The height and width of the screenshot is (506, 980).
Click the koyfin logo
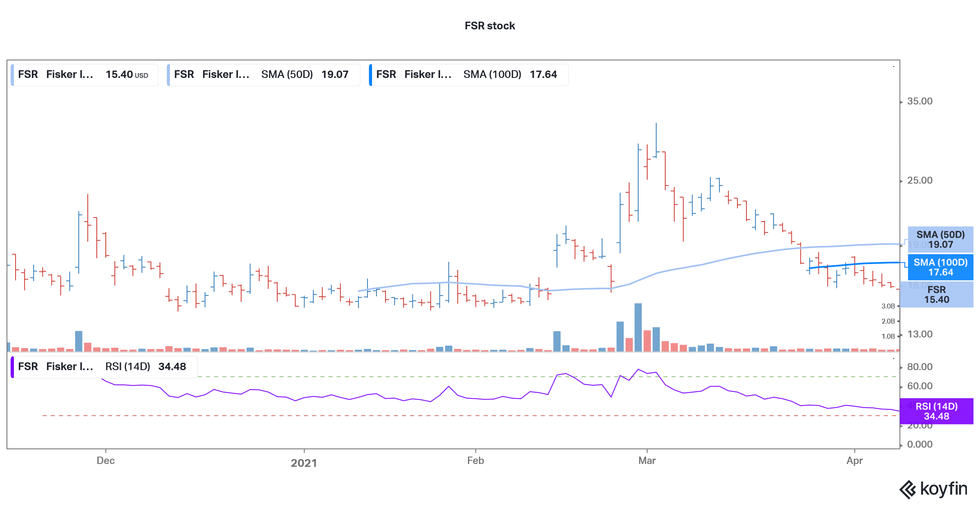933,489
